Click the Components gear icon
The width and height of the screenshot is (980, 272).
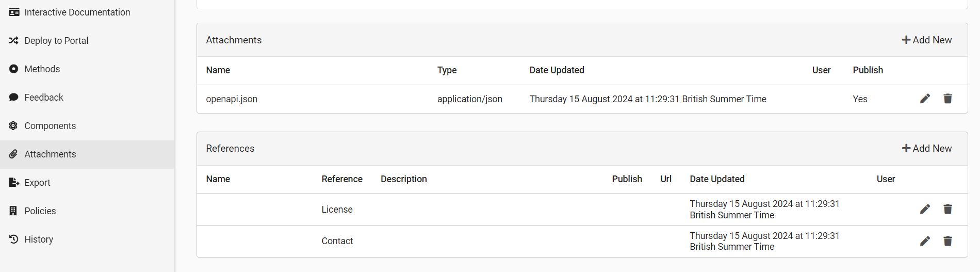click(x=14, y=125)
